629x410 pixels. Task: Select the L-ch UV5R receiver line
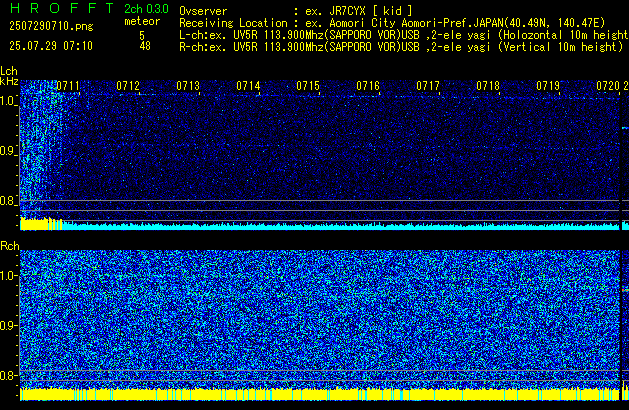tap(404, 35)
